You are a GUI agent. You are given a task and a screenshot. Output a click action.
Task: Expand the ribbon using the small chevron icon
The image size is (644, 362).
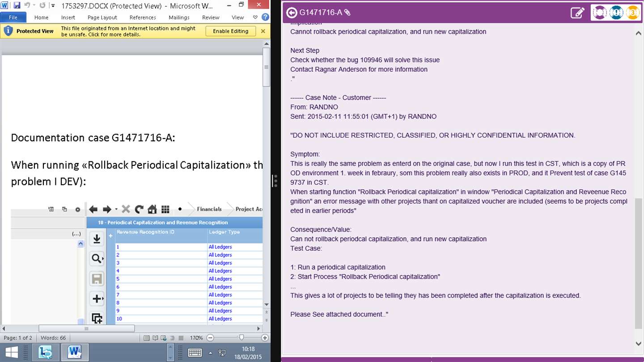(255, 17)
